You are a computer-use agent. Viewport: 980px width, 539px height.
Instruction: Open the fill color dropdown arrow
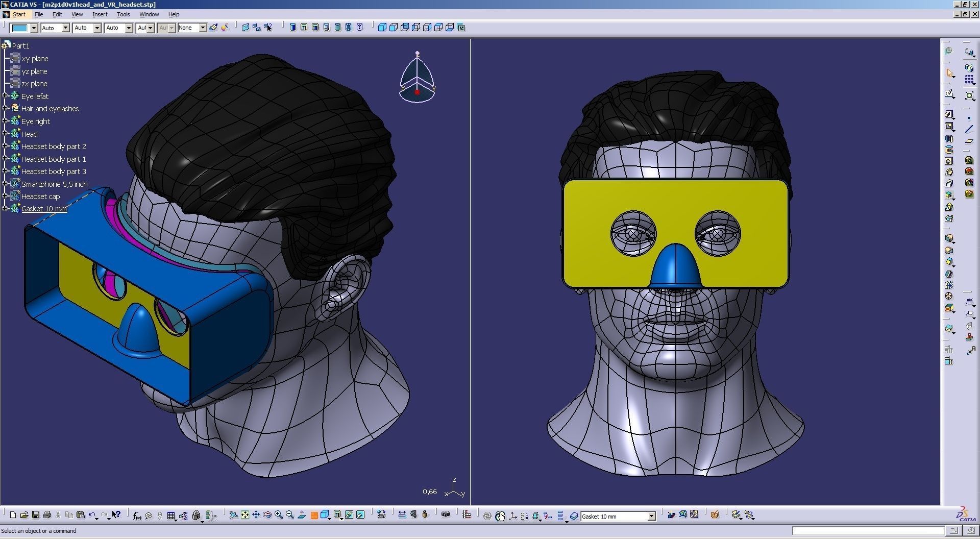coord(34,28)
